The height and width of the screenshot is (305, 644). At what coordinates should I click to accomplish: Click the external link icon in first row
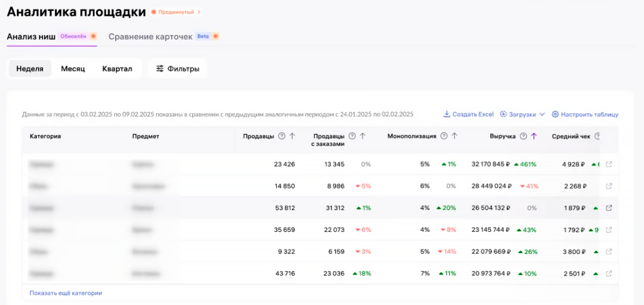pyautogui.click(x=609, y=164)
